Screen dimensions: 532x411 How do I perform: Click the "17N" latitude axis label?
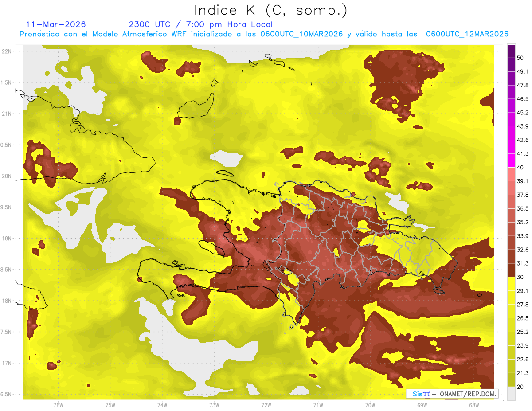(7, 363)
